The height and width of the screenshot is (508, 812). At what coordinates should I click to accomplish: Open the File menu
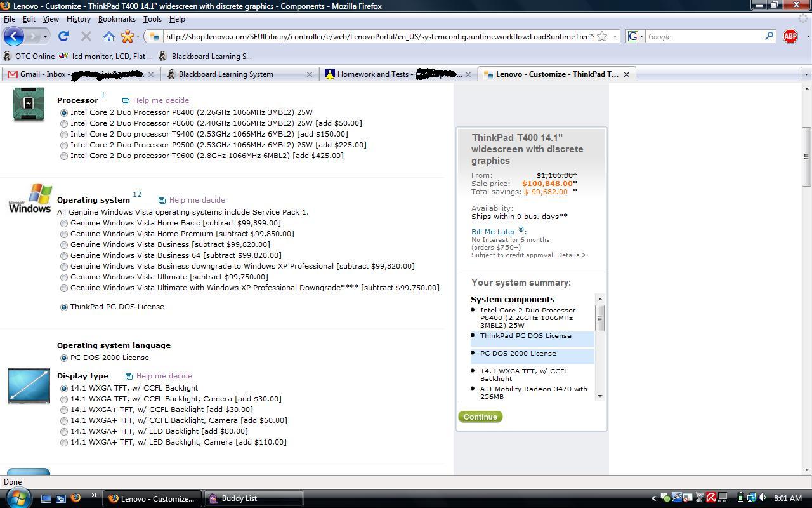click(x=10, y=19)
